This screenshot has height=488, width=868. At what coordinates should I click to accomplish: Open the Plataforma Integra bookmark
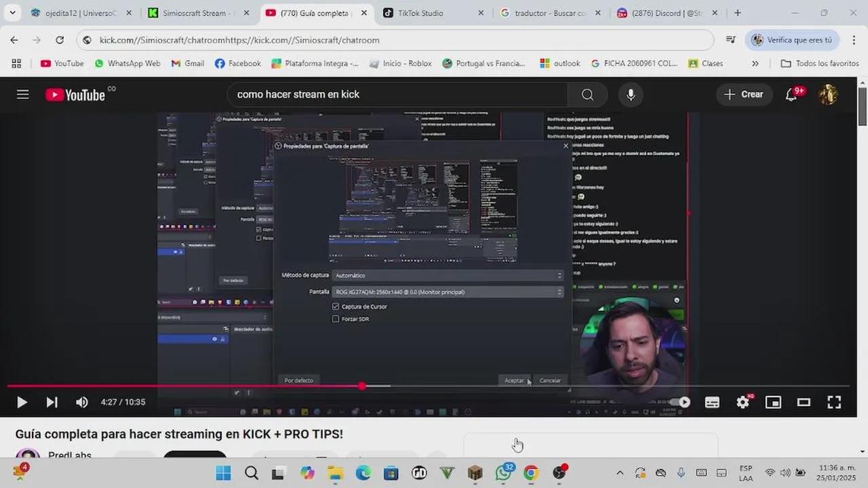click(315, 63)
